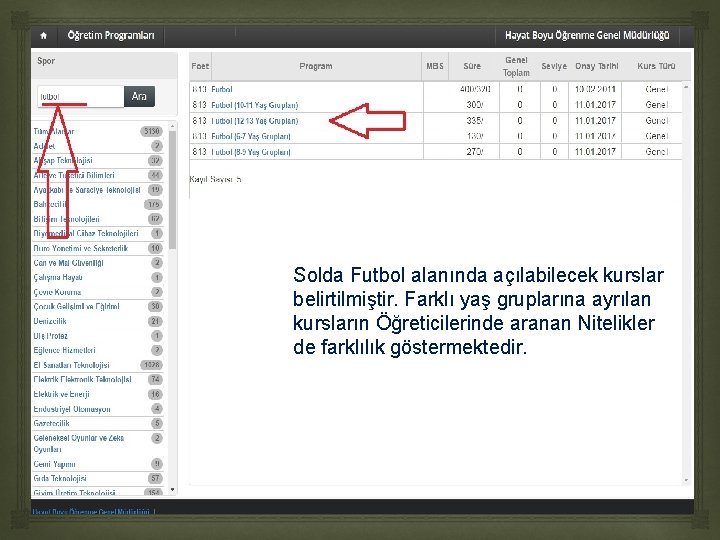Viewport: 720px width, 540px height.
Task: Open the plain Futbol program row
Action: click(x=222, y=89)
